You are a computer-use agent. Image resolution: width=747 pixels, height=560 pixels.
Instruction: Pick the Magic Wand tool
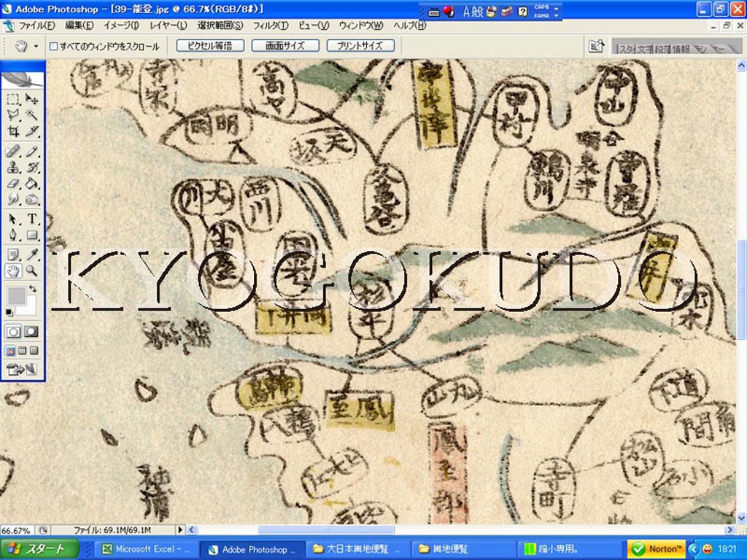tap(31, 114)
